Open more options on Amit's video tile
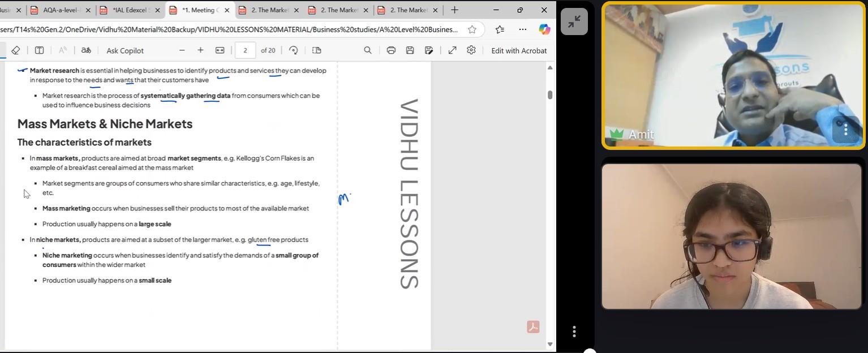Viewport: 868px width, 353px height. (x=845, y=130)
